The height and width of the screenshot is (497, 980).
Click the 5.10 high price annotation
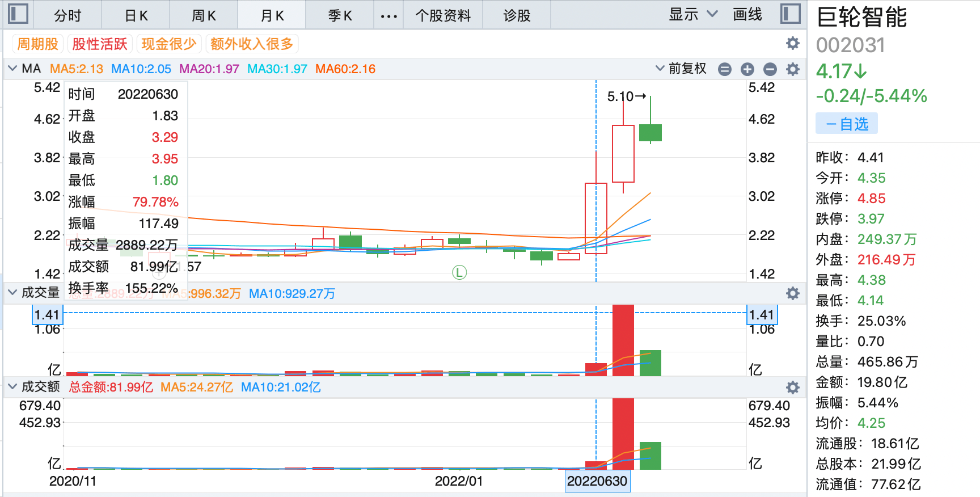point(627,96)
